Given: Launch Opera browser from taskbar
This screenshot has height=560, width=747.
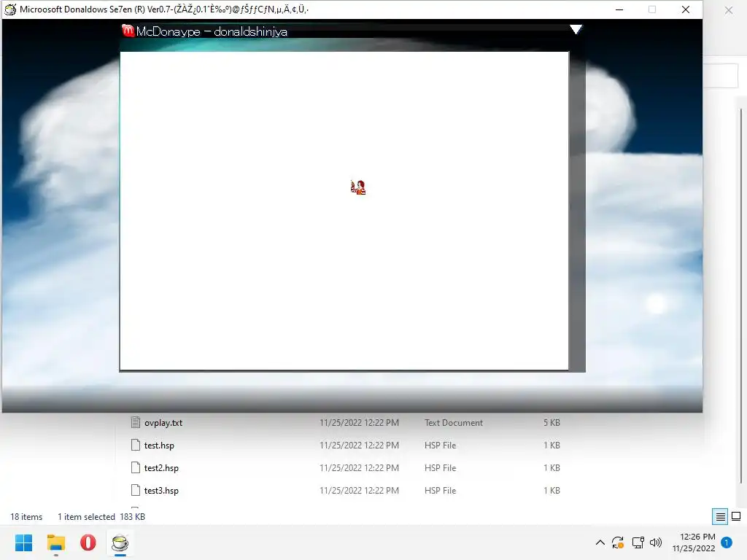Looking at the screenshot, I should [x=88, y=542].
